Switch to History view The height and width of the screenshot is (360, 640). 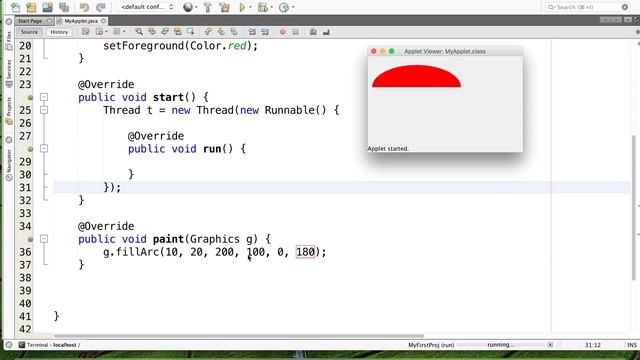pyautogui.click(x=59, y=32)
